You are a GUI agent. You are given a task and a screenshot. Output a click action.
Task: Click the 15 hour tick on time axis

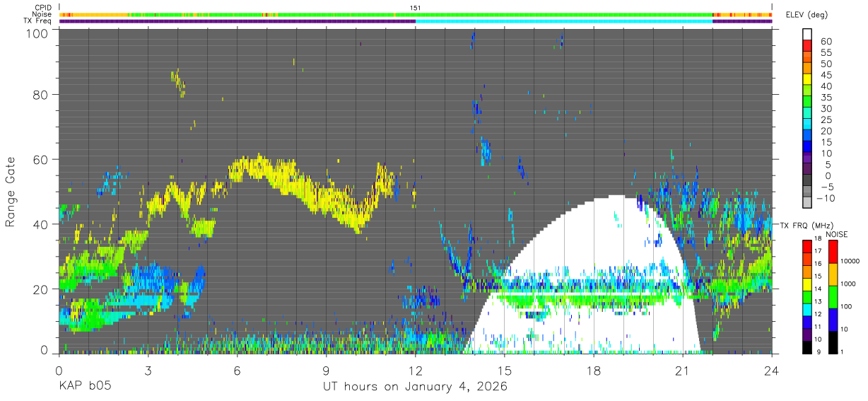[x=505, y=370]
